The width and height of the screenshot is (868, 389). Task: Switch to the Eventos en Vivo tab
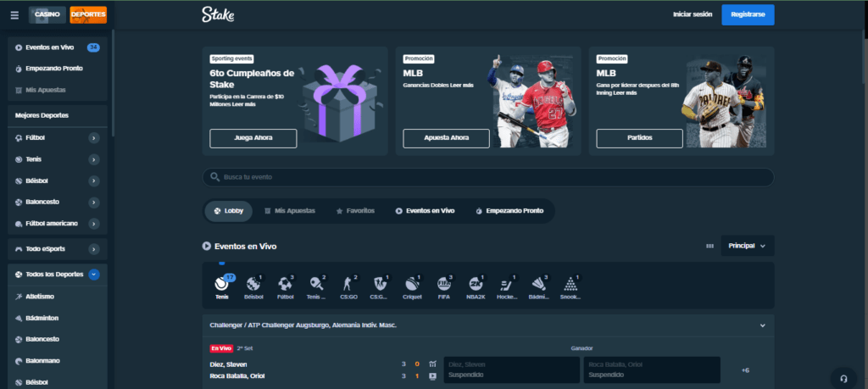(426, 211)
